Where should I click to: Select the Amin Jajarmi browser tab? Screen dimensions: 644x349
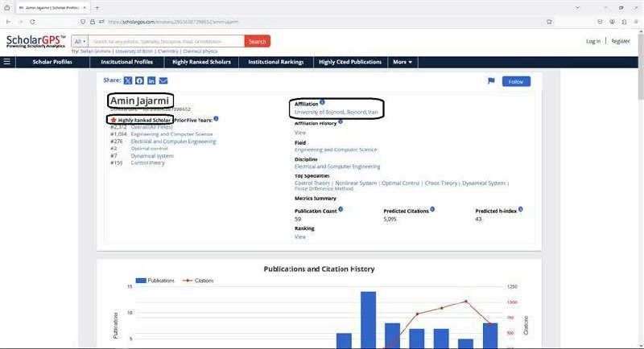(52, 7)
